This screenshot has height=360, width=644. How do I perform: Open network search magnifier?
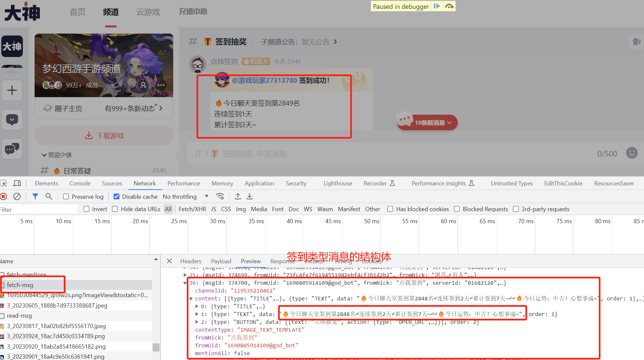pyautogui.click(x=49, y=196)
